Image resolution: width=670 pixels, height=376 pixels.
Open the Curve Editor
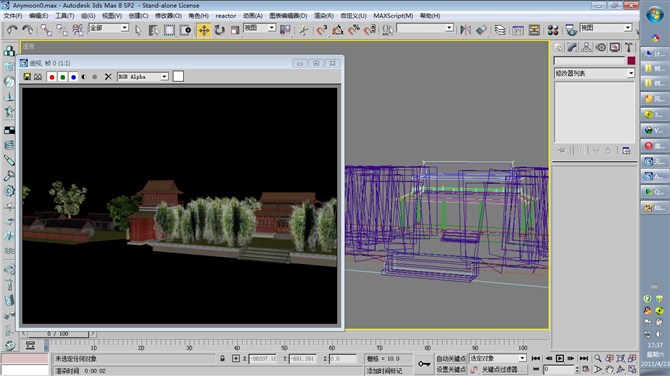coord(518,30)
